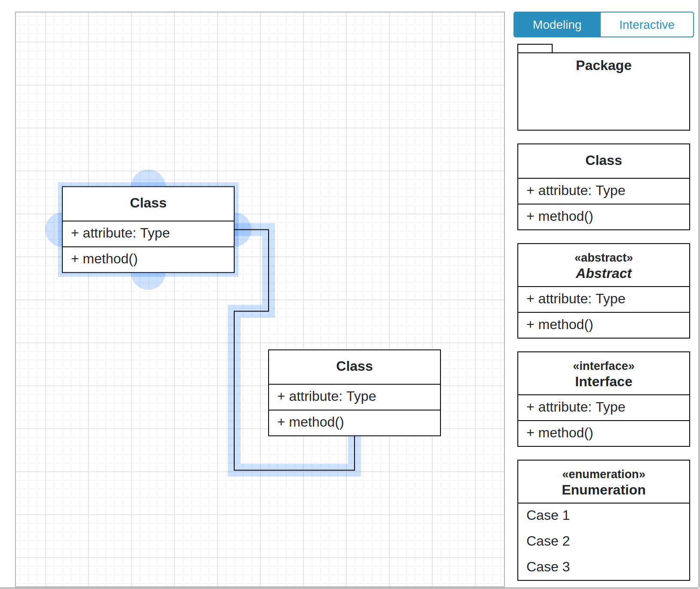Select the Interface template header in palette
The image size is (700, 589).
603,373
